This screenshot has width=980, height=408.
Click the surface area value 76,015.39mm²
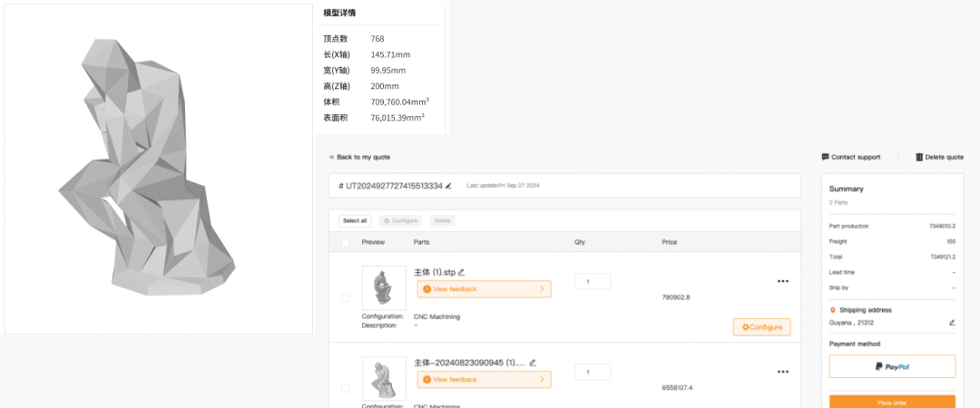397,118
